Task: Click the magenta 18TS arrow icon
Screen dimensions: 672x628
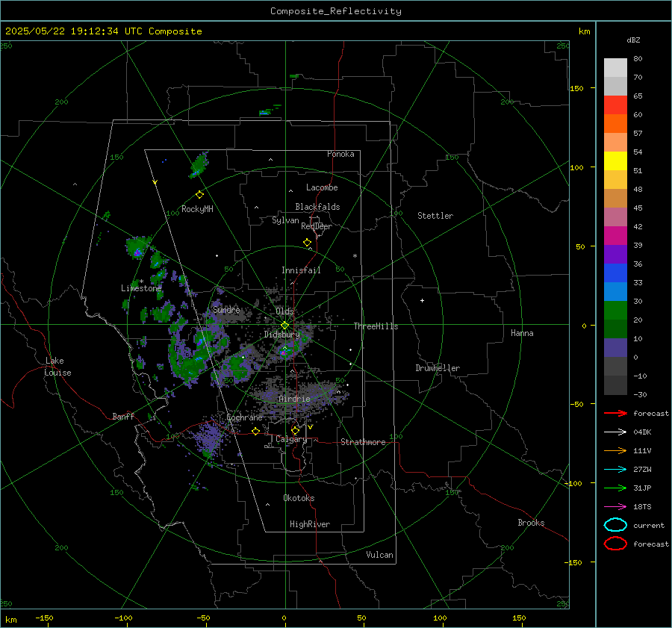Action: coord(615,507)
